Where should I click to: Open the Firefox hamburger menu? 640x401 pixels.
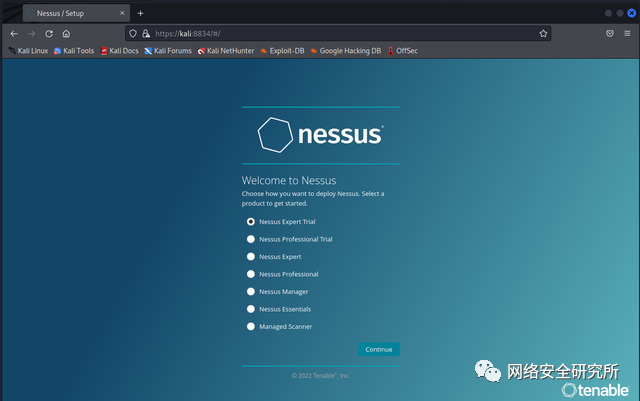click(627, 33)
